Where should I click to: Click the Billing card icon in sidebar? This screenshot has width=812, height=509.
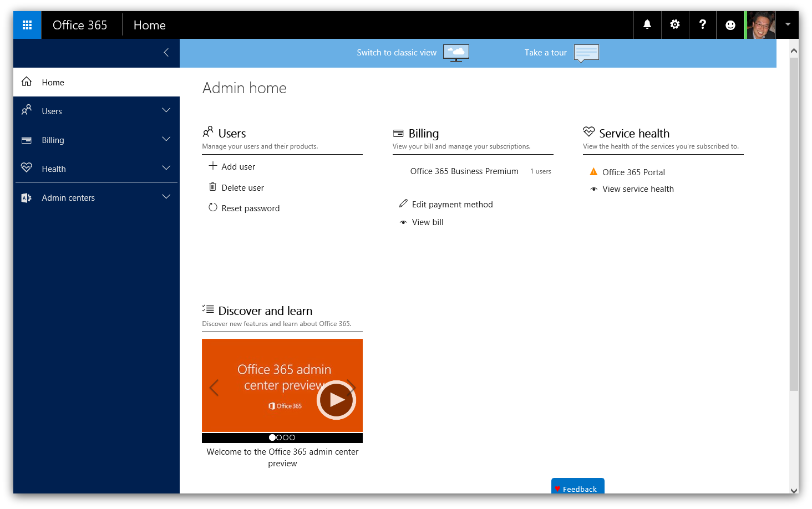(x=27, y=140)
